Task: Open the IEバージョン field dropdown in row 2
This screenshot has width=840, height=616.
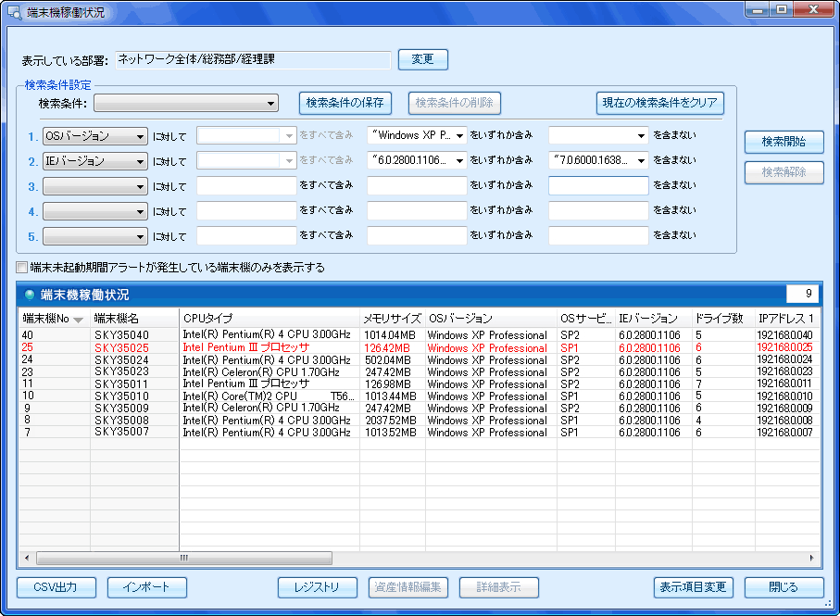Action: tap(95, 160)
